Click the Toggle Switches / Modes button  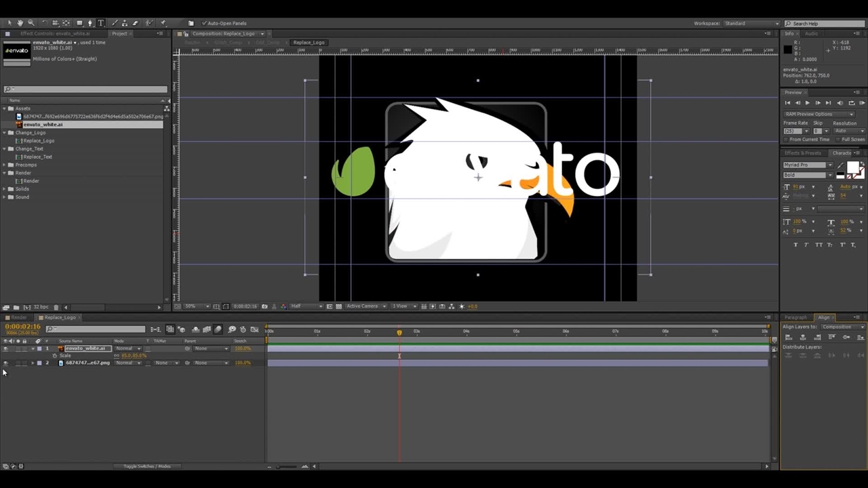pyautogui.click(x=146, y=466)
